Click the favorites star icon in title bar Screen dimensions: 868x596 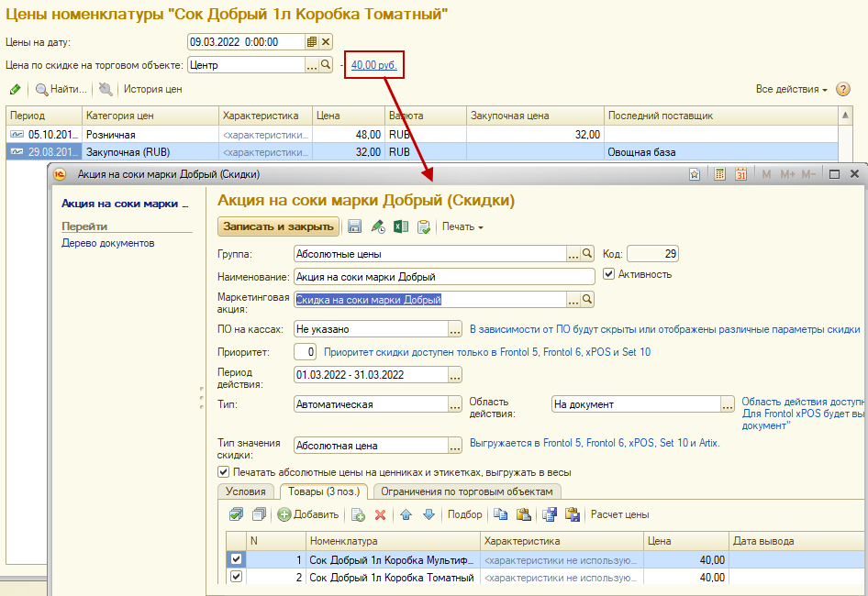695,174
